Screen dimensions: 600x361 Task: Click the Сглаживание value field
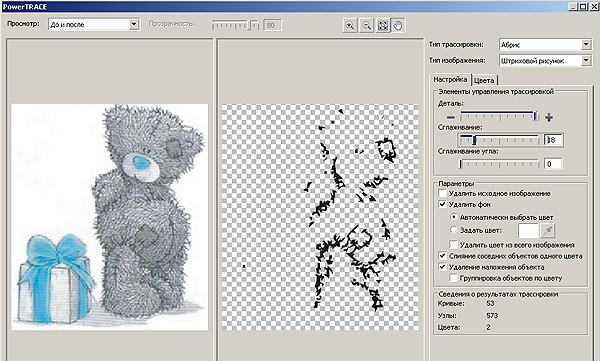[x=553, y=140]
